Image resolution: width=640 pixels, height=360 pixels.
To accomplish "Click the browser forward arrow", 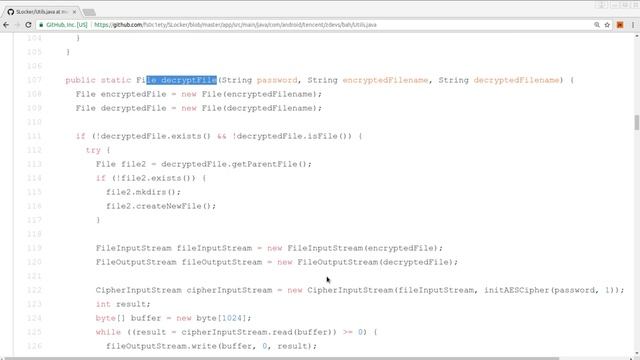I will (x=17, y=25).
